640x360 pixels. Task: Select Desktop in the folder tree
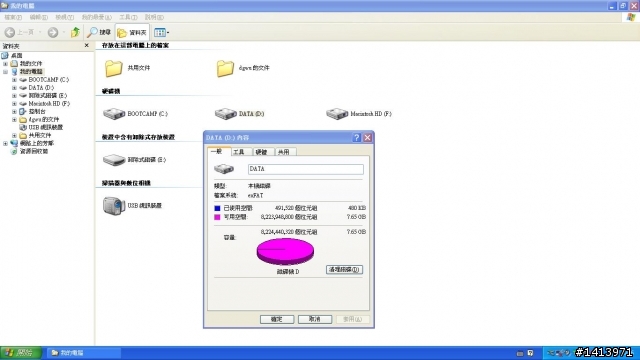pyautogui.click(x=16, y=56)
